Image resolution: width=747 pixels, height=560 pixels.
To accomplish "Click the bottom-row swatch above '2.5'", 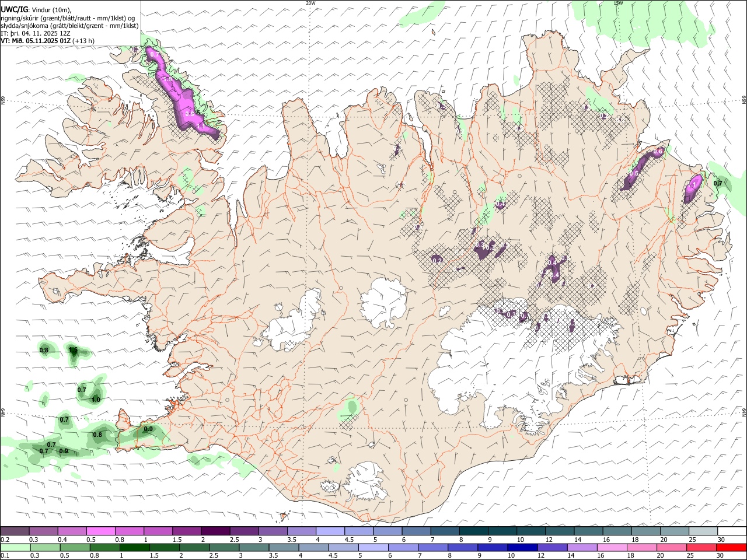I will [224, 547].
